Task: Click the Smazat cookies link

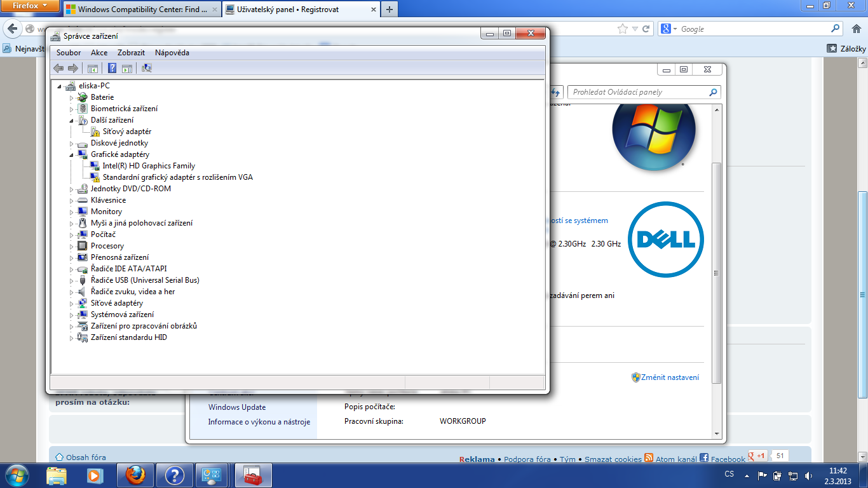Action: (x=613, y=459)
